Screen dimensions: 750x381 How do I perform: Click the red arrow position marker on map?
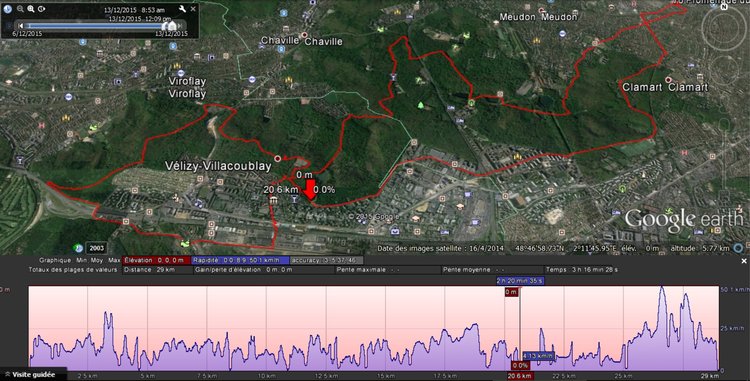pyautogui.click(x=310, y=189)
